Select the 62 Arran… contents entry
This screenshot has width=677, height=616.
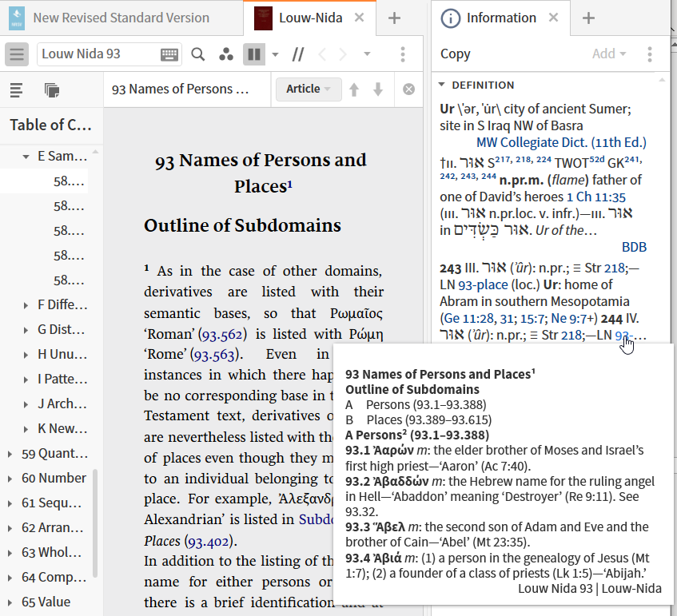point(52,527)
